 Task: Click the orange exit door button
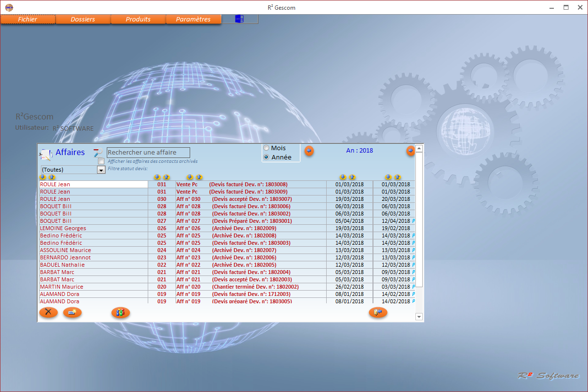point(378,313)
